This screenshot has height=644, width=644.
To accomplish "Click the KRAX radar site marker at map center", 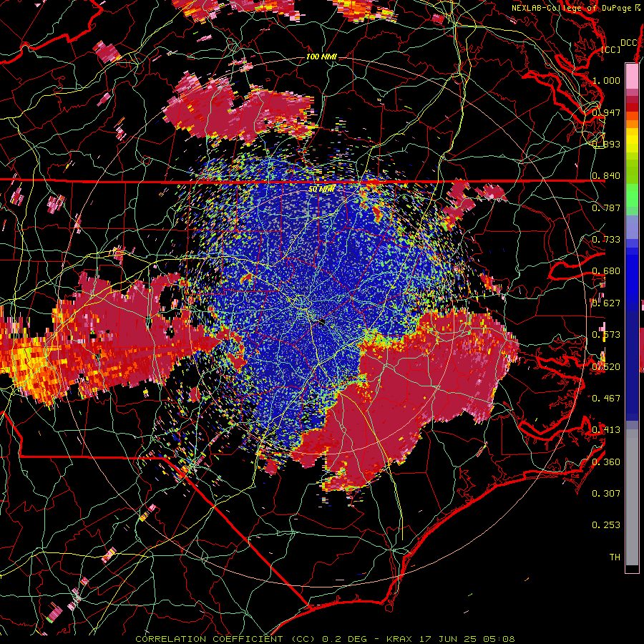I will (322, 322).
